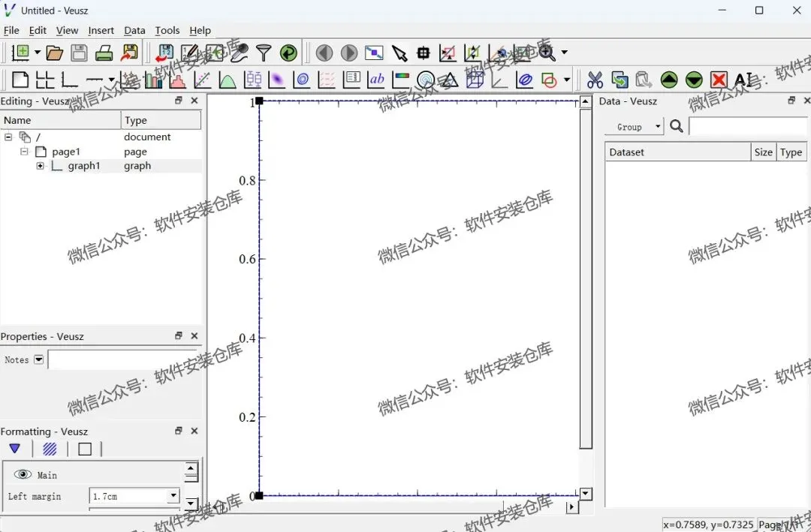Open the Edit menu
811x532 pixels.
pyautogui.click(x=38, y=31)
